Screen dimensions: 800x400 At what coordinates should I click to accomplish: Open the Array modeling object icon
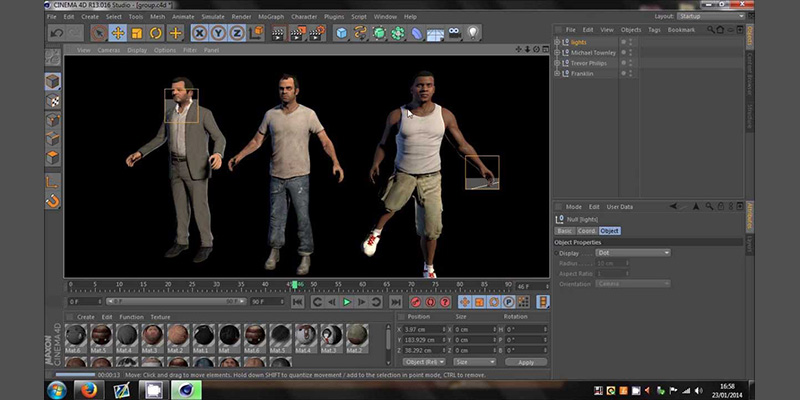398,34
